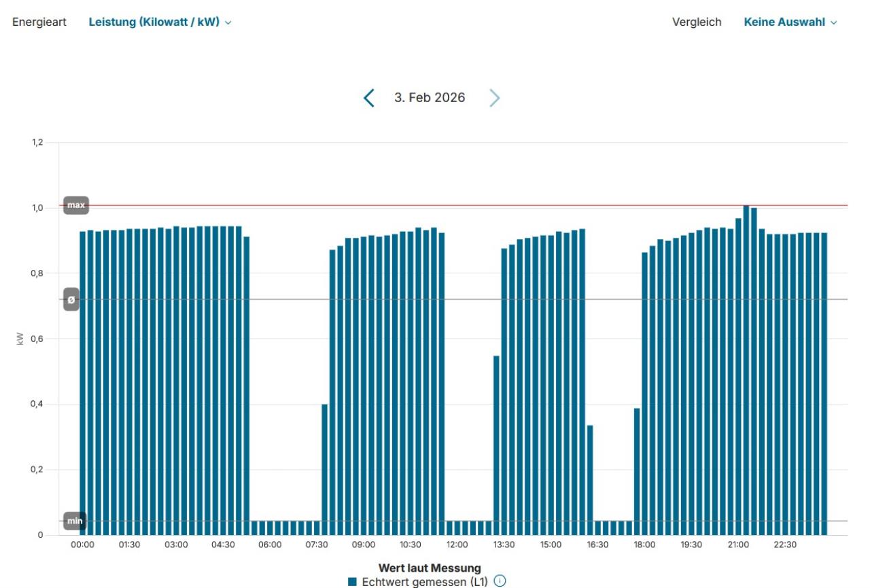Select the tallest bar touching the max line
The image size is (870, 588).
pos(746,370)
